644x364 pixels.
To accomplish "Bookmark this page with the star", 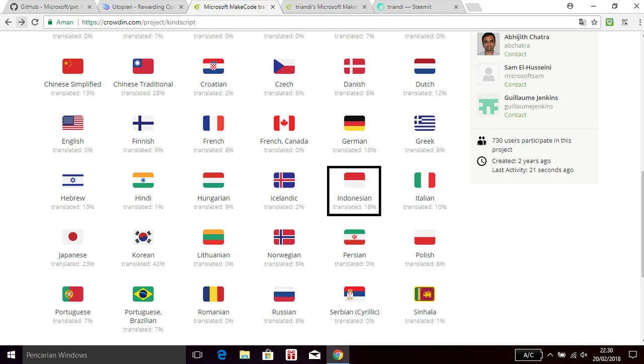I will pos(594,22).
